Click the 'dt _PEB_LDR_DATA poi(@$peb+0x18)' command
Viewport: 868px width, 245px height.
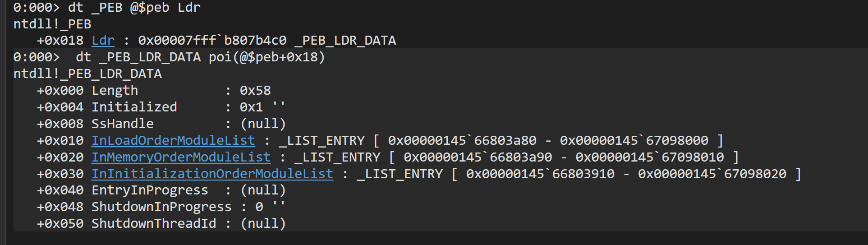pos(200,57)
